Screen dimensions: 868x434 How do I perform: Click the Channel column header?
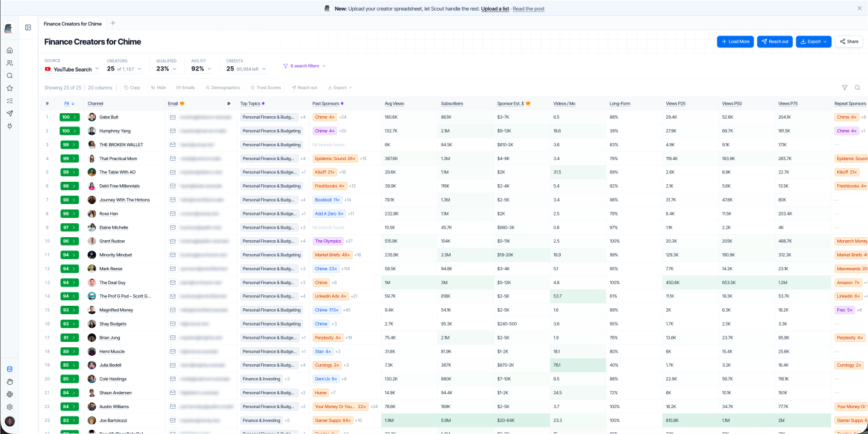click(x=95, y=104)
